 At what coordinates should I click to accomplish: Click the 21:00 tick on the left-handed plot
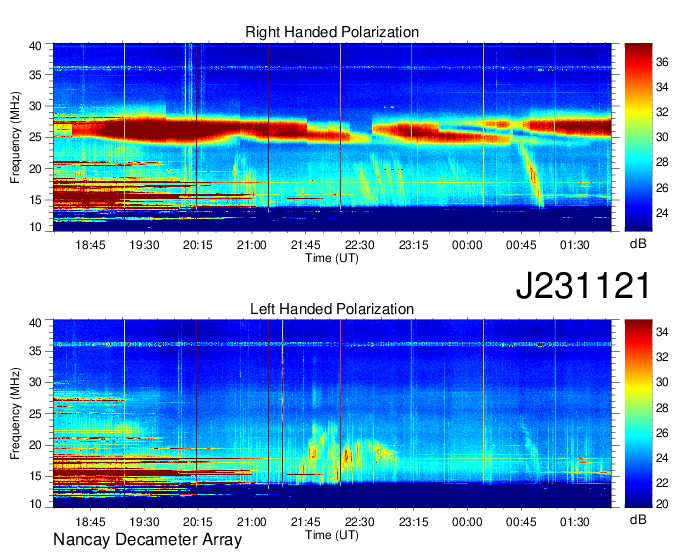(252, 522)
